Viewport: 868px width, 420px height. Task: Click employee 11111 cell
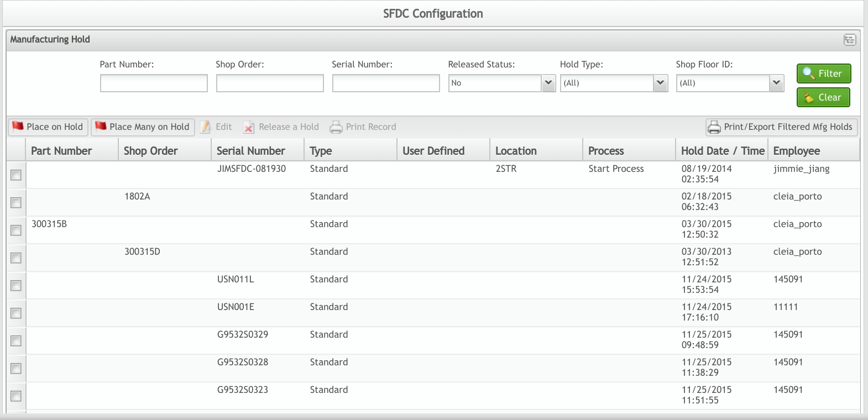(x=786, y=307)
